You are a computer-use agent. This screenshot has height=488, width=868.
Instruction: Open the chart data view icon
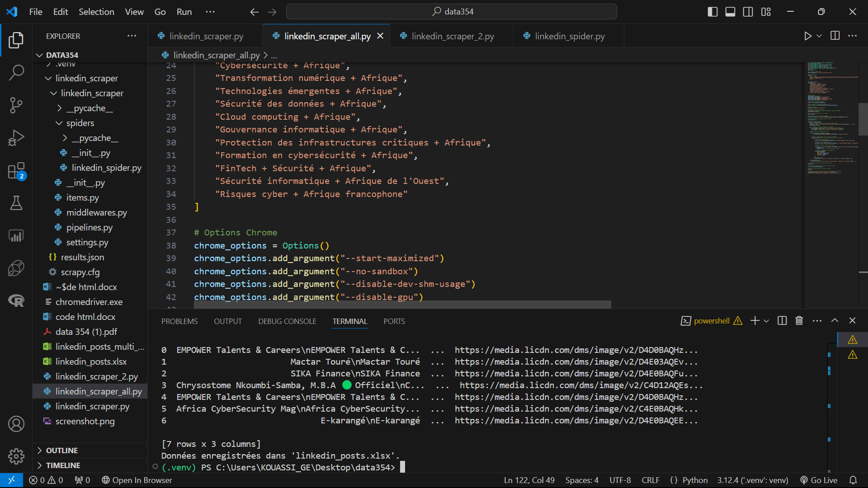pyautogui.click(x=16, y=235)
